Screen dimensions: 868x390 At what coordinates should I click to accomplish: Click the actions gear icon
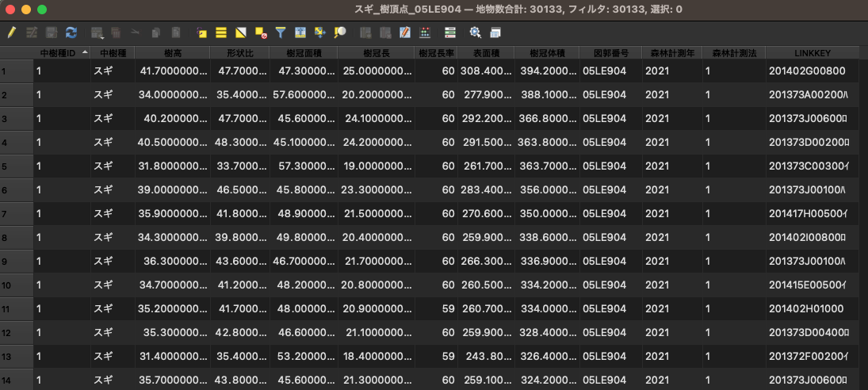click(x=475, y=32)
